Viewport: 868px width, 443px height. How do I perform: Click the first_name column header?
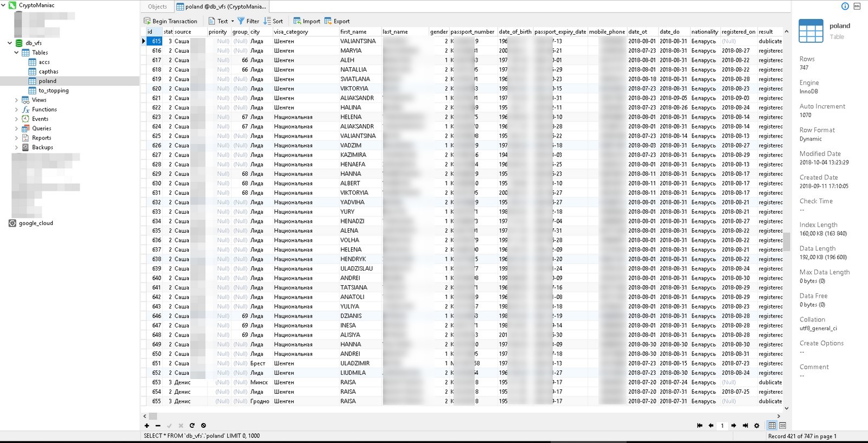(x=360, y=31)
